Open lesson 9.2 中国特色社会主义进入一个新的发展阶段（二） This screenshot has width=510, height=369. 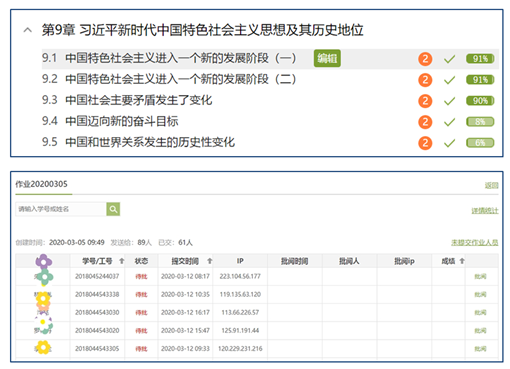(x=169, y=79)
